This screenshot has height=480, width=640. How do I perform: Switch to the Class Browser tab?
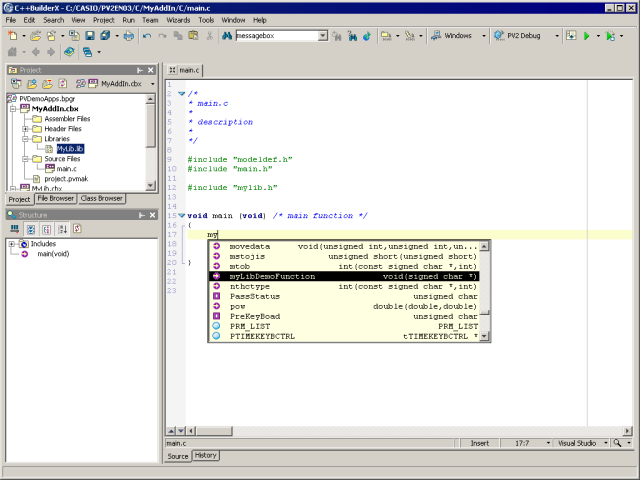[x=101, y=198]
